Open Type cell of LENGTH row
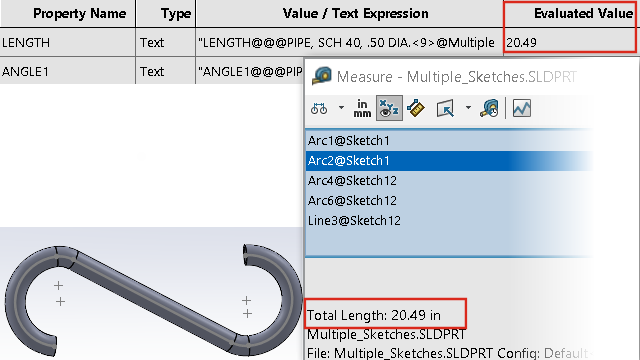The width and height of the screenshot is (640, 360). 165,42
